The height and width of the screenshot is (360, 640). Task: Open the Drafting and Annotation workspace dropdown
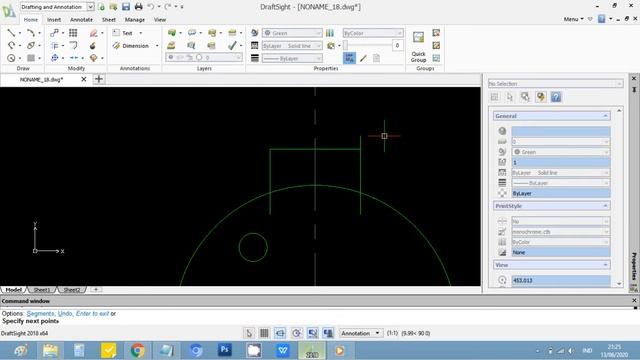point(57,7)
